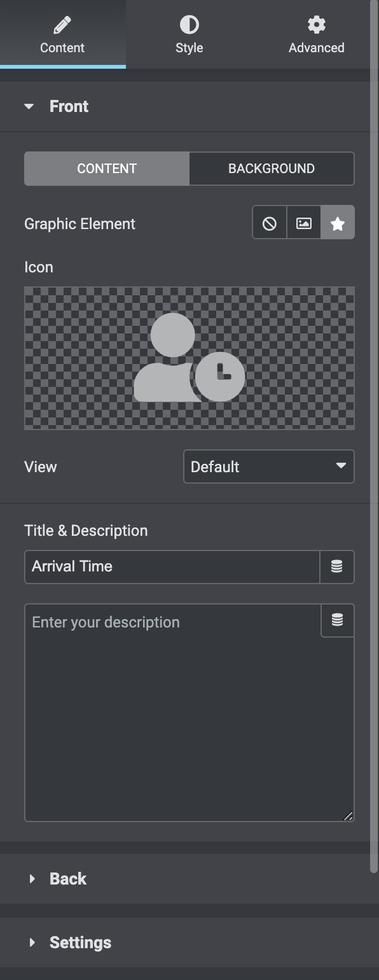Select the None graphic element icon
The height and width of the screenshot is (980, 379).
270,223
